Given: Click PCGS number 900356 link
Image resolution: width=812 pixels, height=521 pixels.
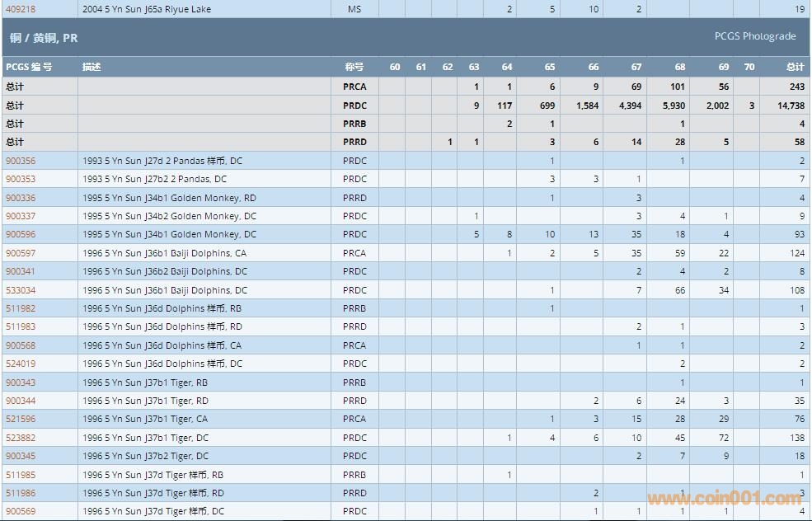Looking at the screenshot, I should 21,161.
